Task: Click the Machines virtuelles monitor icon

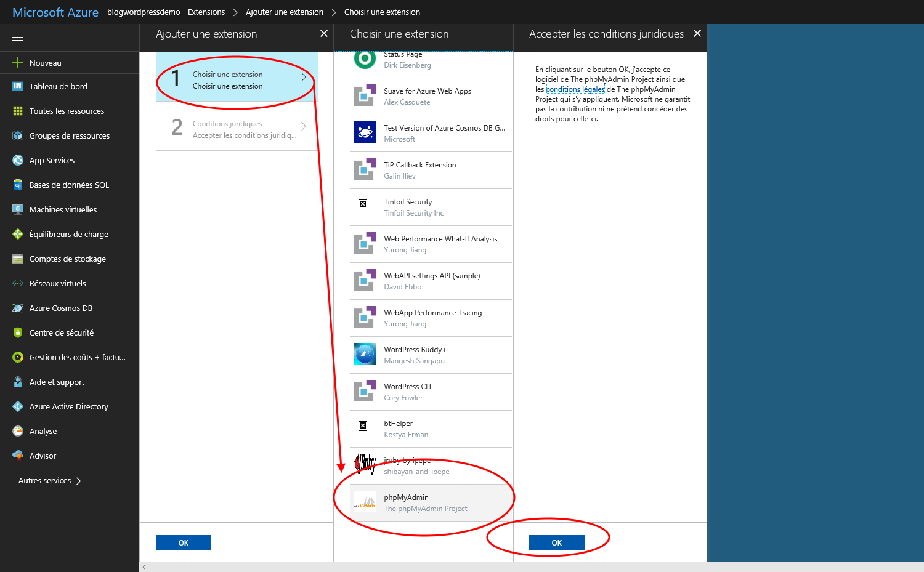Action: (18, 209)
